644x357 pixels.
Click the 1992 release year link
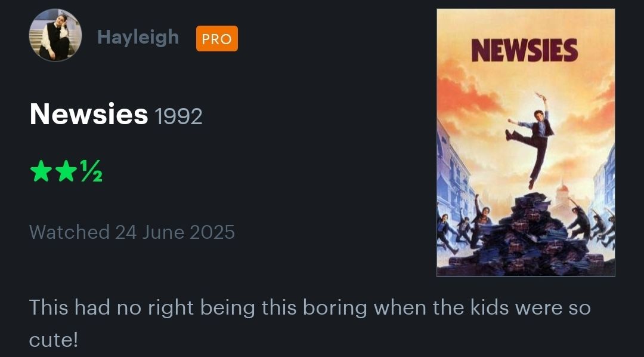click(x=178, y=116)
